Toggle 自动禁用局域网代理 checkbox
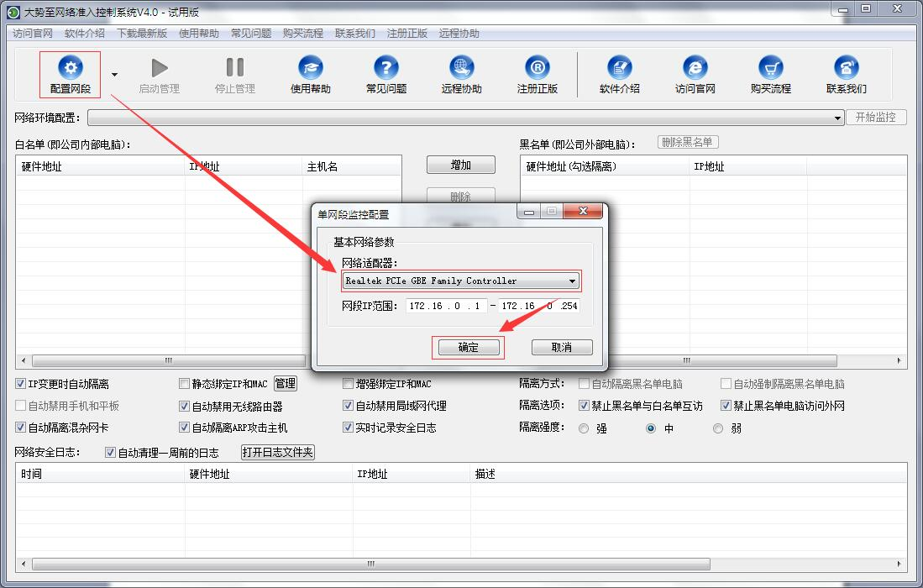Image resolution: width=923 pixels, height=588 pixels. coord(348,406)
